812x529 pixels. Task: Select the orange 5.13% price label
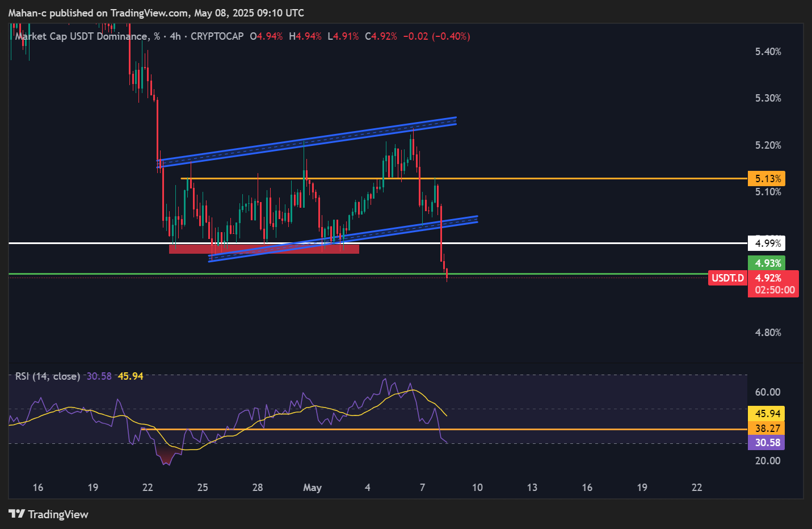(767, 179)
